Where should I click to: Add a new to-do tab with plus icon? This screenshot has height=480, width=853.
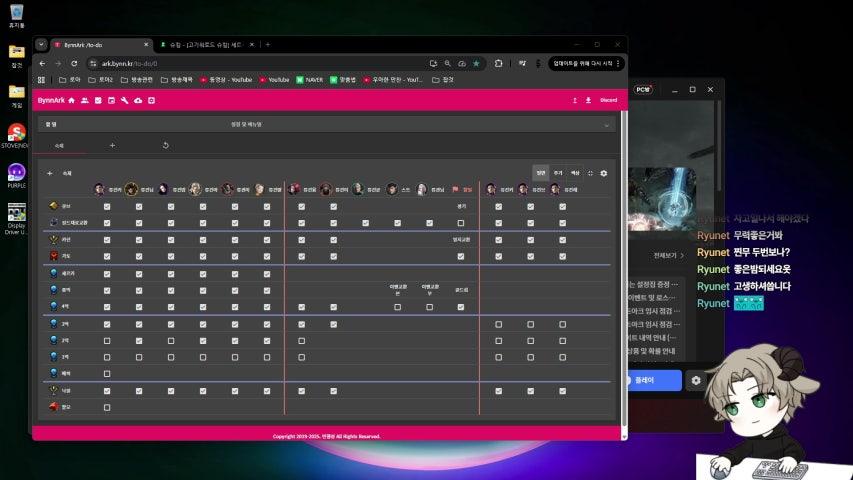point(112,145)
